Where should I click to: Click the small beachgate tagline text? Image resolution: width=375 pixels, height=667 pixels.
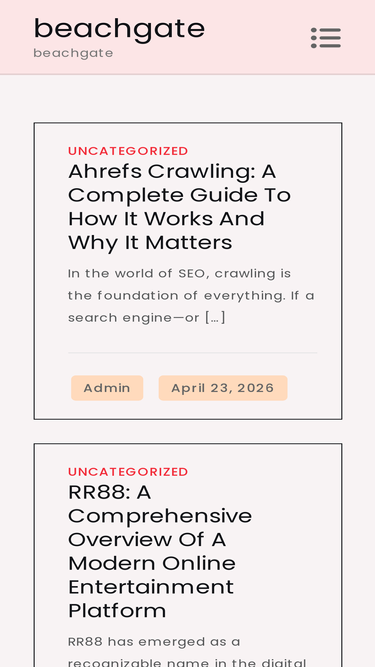coord(73,53)
